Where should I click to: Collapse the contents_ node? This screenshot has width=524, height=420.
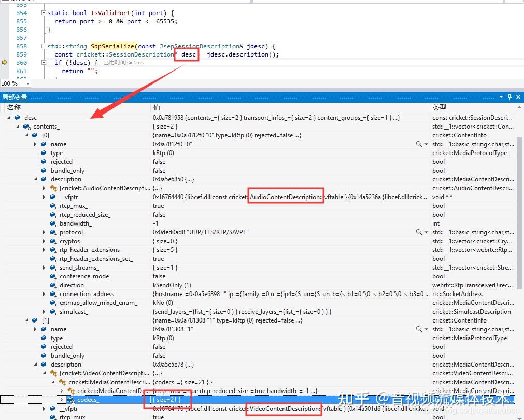pyautogui.click(x=18, y=127)
